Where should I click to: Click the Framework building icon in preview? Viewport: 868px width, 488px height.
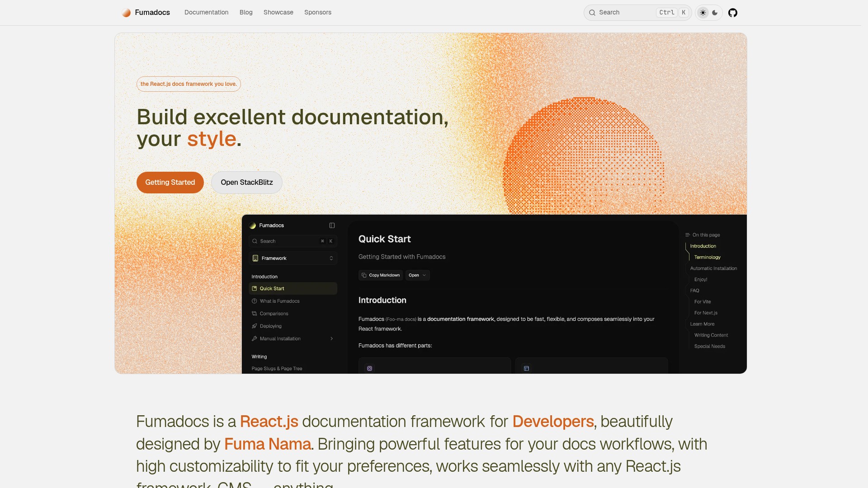coord(255,258)
